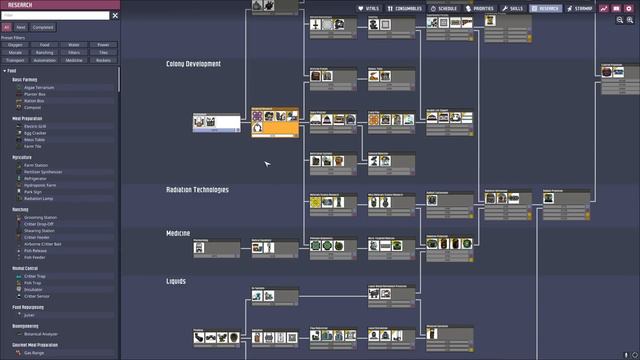Select the Mess Table entry
Image resolution: width=640 pixels, height=360 pixels.
(x=64, y=140)
